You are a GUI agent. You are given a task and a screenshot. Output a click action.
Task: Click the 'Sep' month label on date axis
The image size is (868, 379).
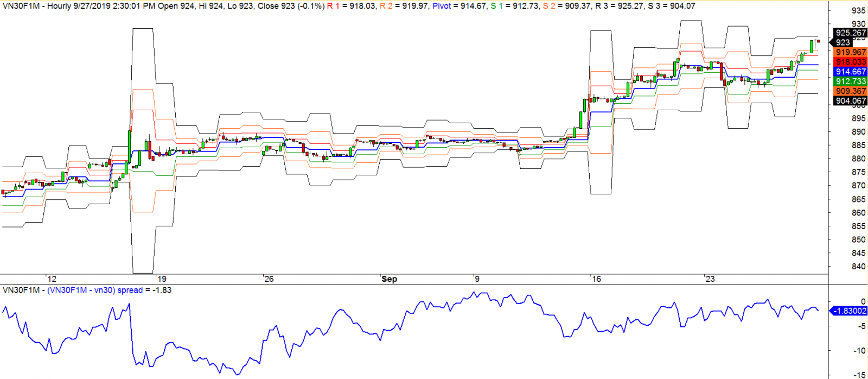point(389,279)
